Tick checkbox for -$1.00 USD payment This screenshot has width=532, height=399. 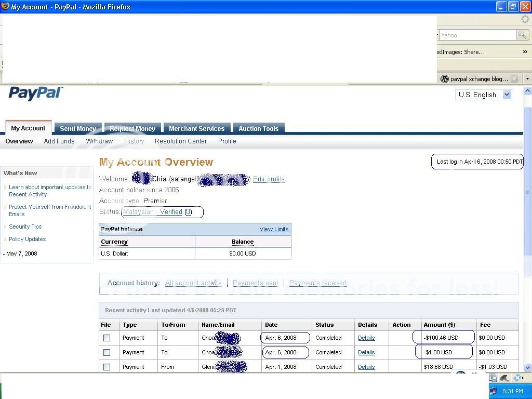tap(107, 352)
